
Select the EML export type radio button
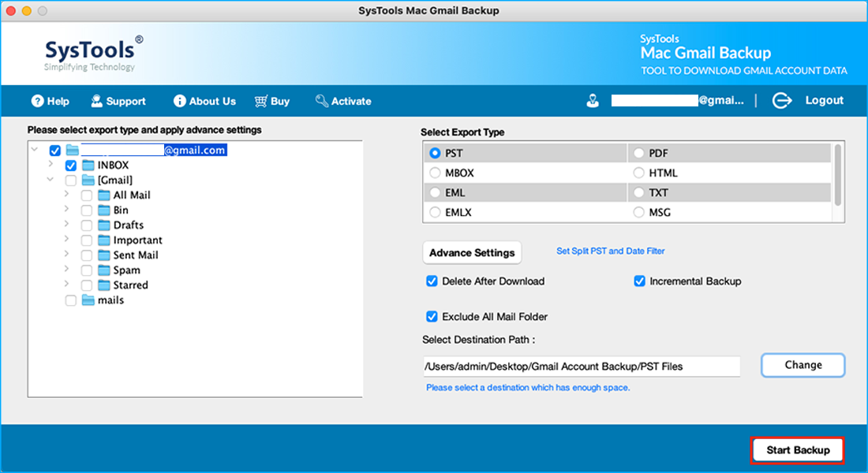pos(435,193)
